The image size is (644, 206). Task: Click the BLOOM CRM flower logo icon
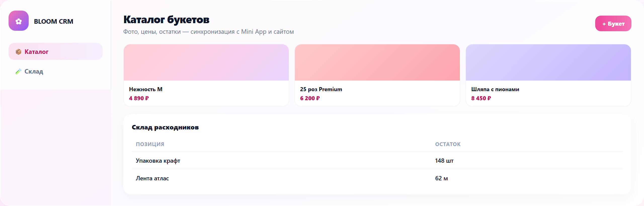[x=19, y=21]
